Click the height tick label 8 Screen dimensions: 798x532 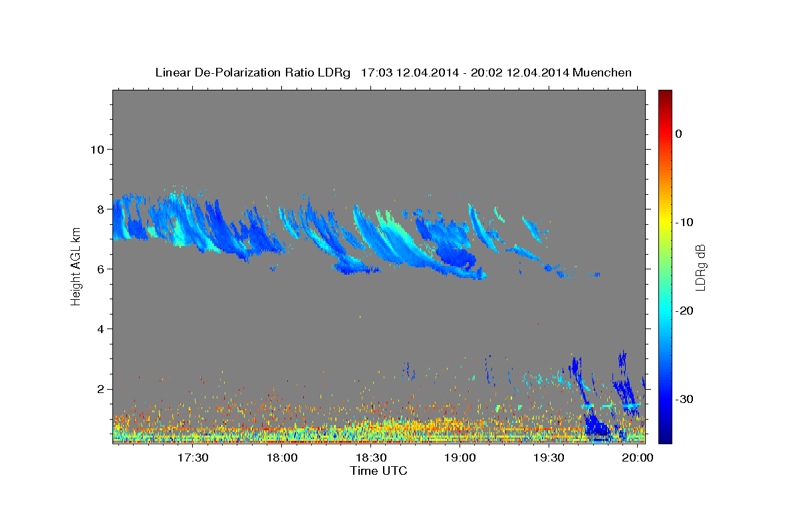coord(101,209)
